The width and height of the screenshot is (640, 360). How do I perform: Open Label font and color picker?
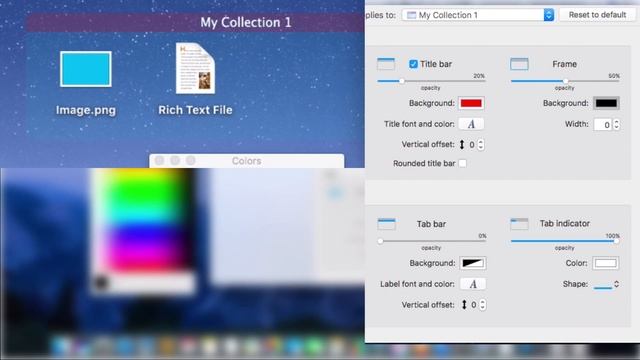click(x=473, y=284)
